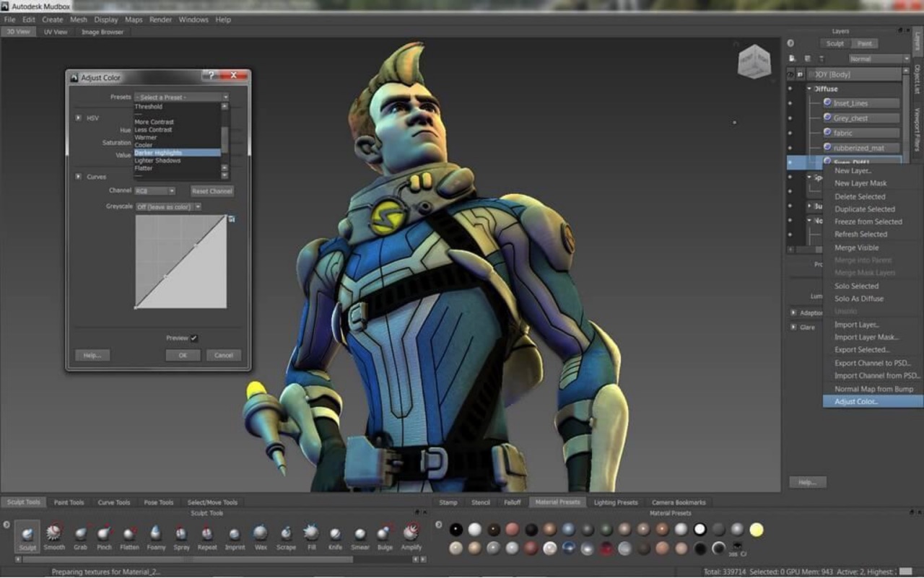Select the Smooth sculpt tool

54,535
